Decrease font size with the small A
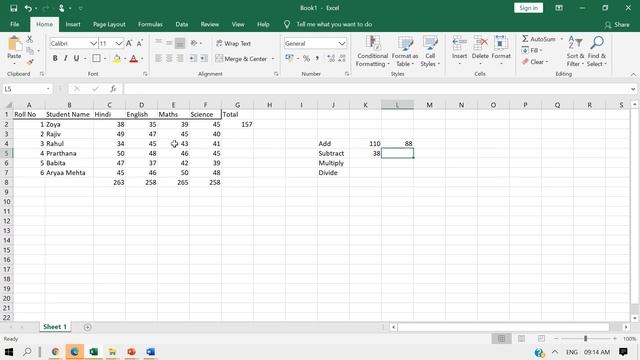Screen dimensions: 640x360 [x=140, y=43]
